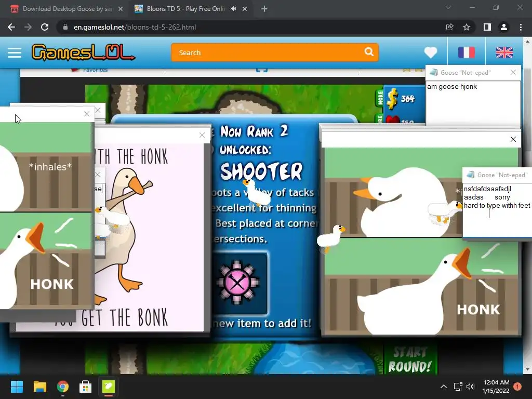This screenshot has height=399, width=532.
Task: Open the Chrome profile icon
Action: 504,27
